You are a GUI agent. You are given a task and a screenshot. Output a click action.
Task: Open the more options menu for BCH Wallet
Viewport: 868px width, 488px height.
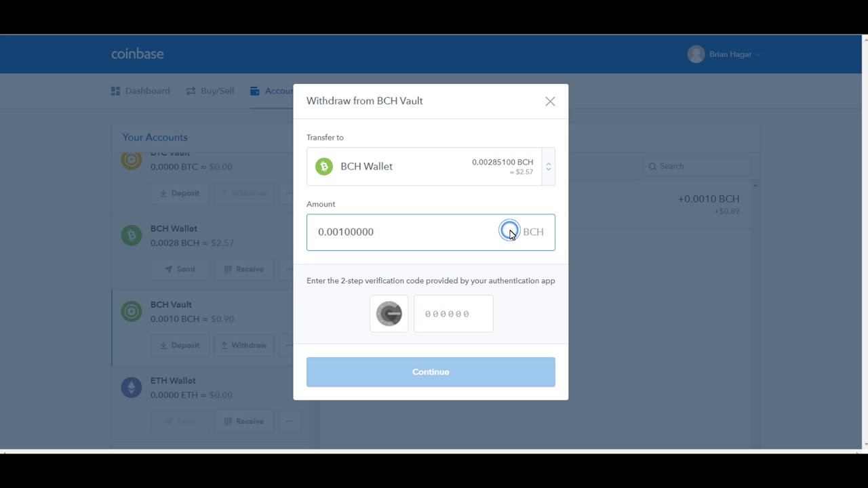click(x=288, y=269)
